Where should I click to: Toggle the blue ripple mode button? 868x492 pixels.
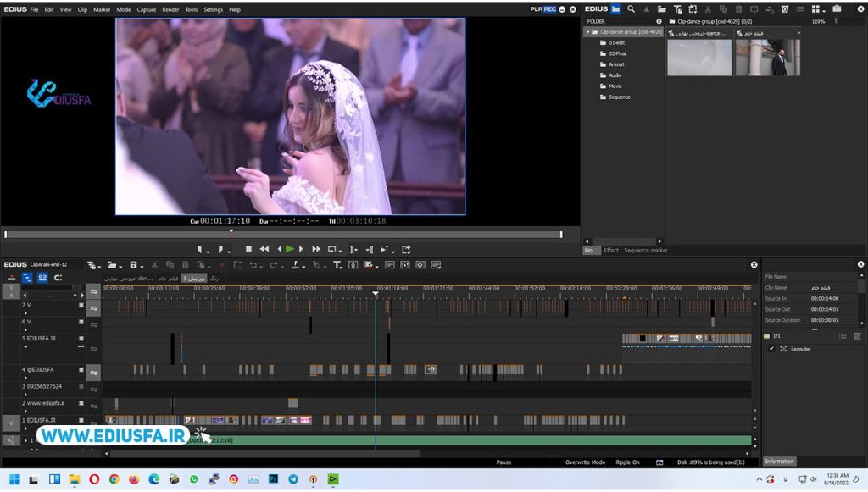point(27,278)
